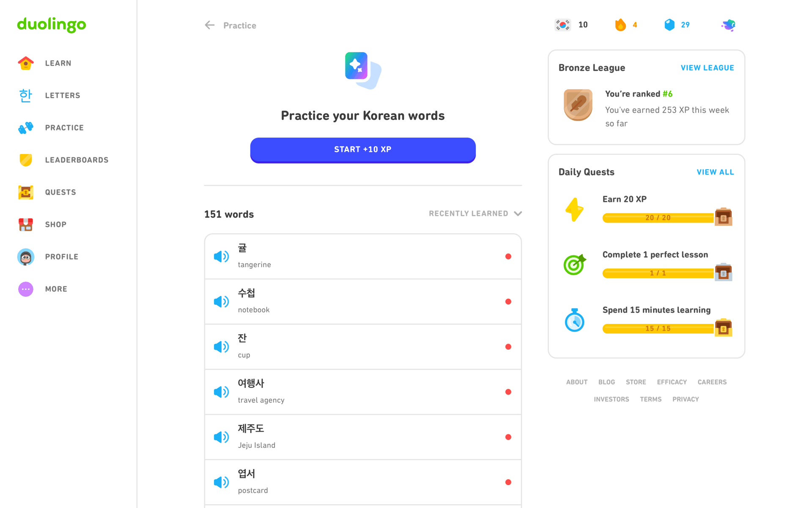Open the EFFICACY footer link
The height and width of the screenshot is (508, 812).
[x=672, y=382]
